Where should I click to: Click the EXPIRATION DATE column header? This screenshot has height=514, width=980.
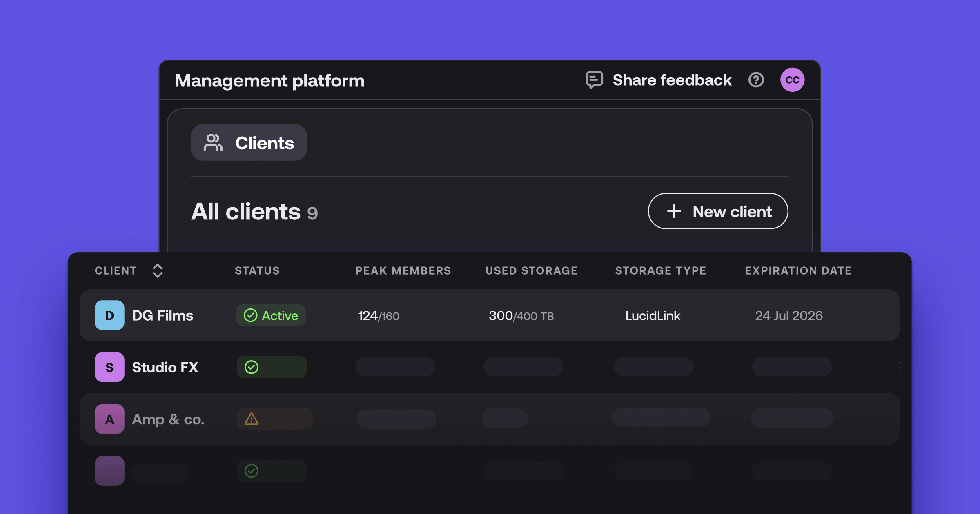(x=798, y=270)
